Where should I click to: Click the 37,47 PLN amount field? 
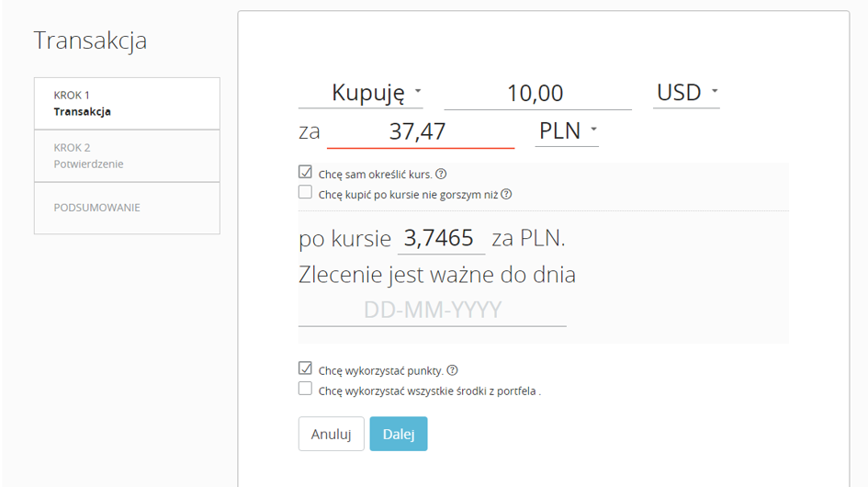(x=421, y=132)
